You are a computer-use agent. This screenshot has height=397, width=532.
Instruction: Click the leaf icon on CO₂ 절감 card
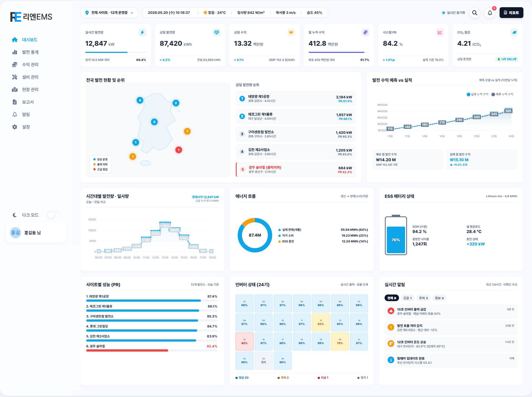(514, 32)
